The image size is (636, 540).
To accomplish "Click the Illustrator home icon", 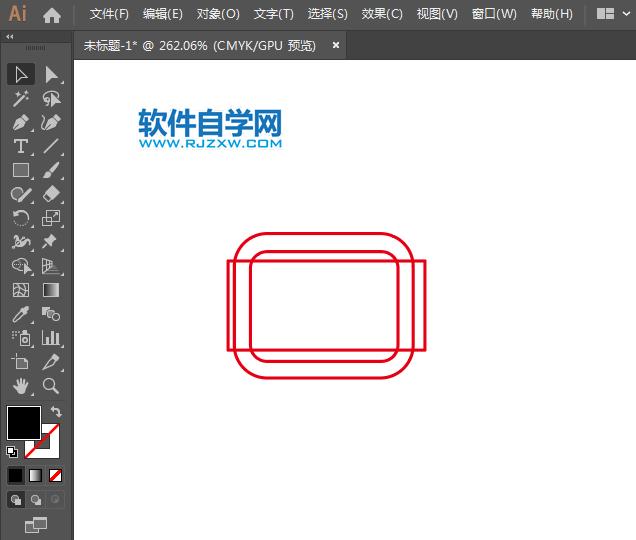I will coord(52,15).
